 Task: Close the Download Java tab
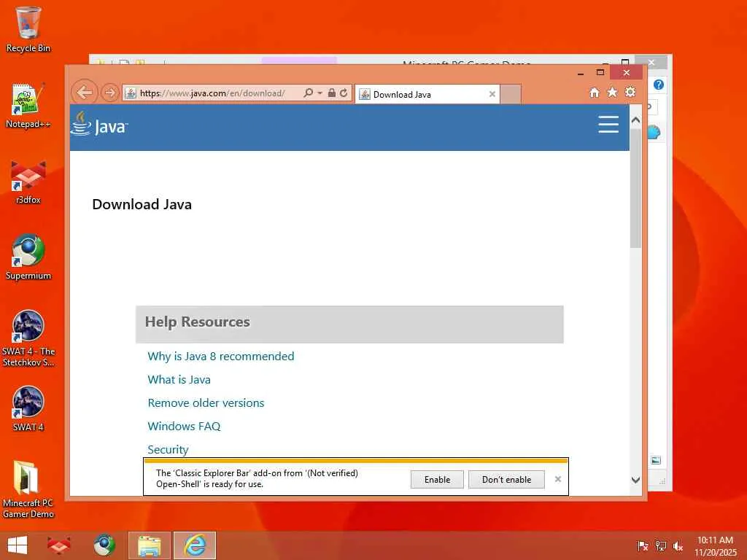492,94
